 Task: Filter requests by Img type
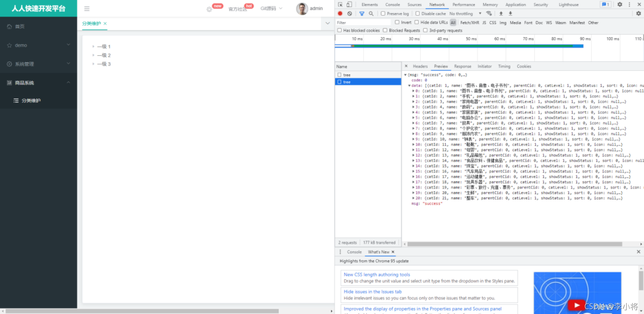click(503, 23)
